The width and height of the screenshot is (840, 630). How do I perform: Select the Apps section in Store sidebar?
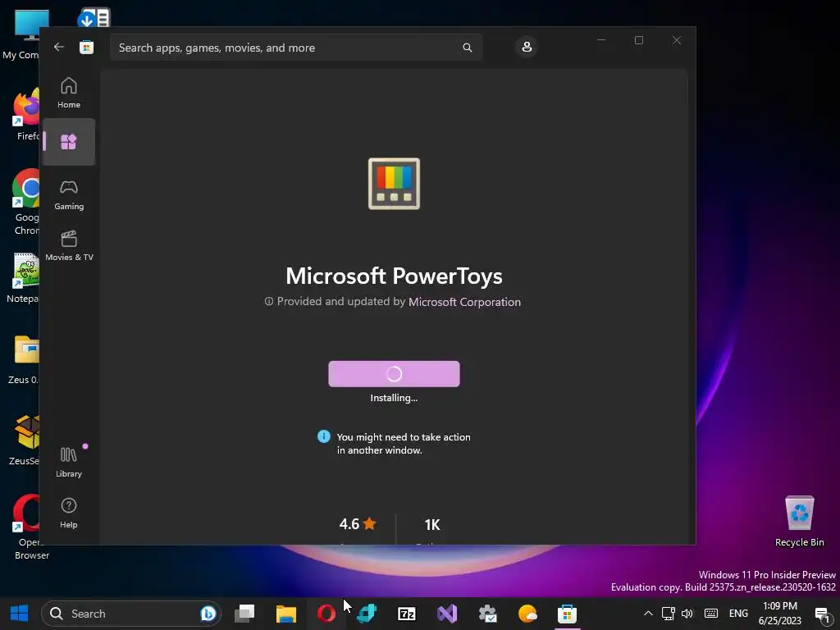click(69, 142)
